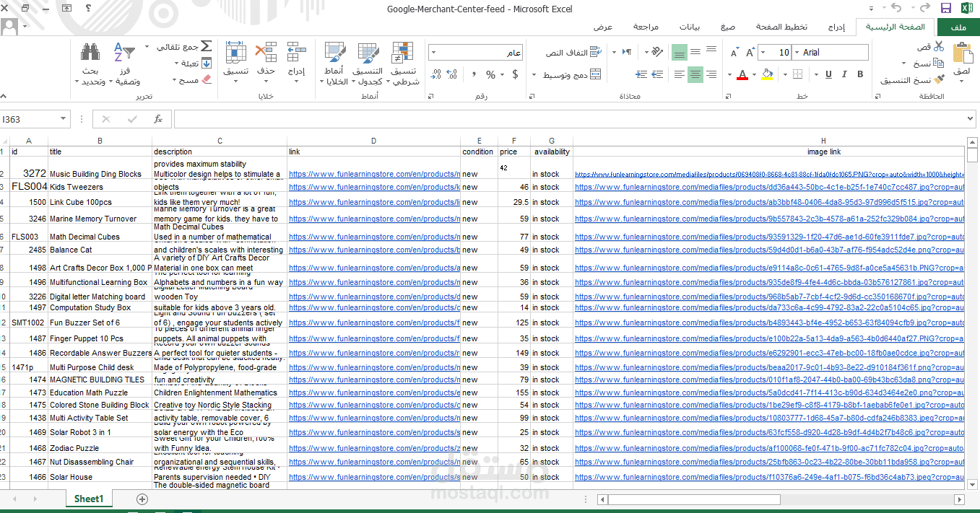The image size is (980, 513).
Task: Open the File (ملف) tab
Action: 958,27
